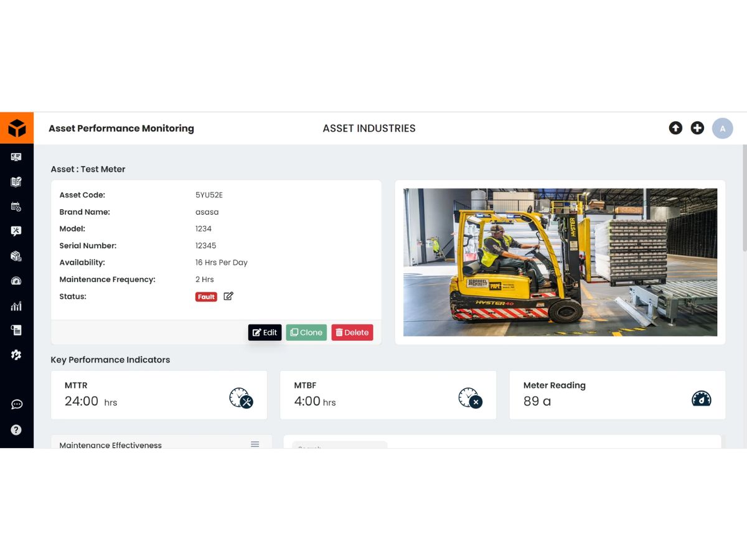Open Maintenance Effectiveness hamburger menu

[255, 444]
